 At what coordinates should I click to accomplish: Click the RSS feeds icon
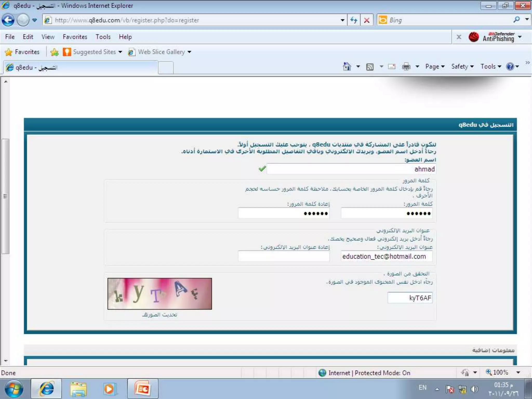(x=370, y=67)
